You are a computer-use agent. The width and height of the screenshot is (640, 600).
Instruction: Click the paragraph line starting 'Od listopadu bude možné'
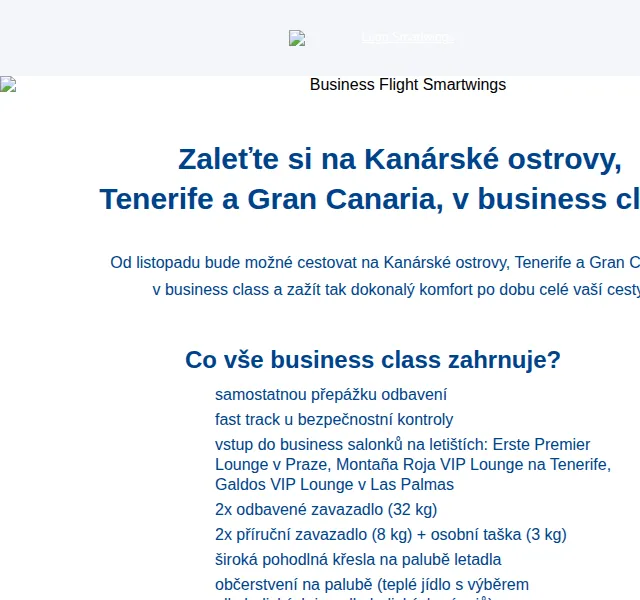point(375,262)
